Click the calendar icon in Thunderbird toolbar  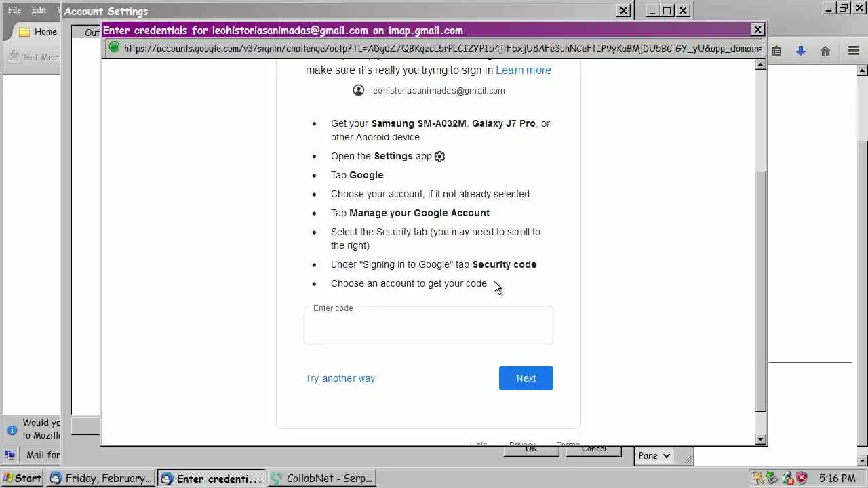tap(776, 51)
